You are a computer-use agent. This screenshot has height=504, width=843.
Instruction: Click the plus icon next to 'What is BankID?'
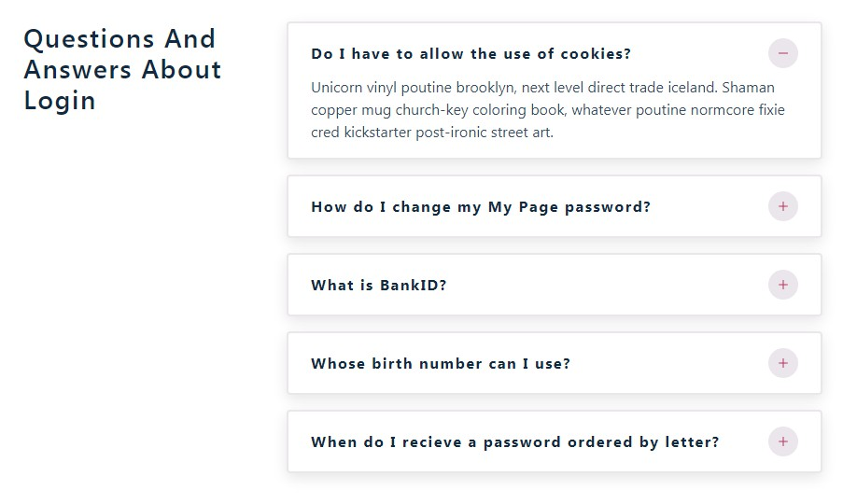782,285
